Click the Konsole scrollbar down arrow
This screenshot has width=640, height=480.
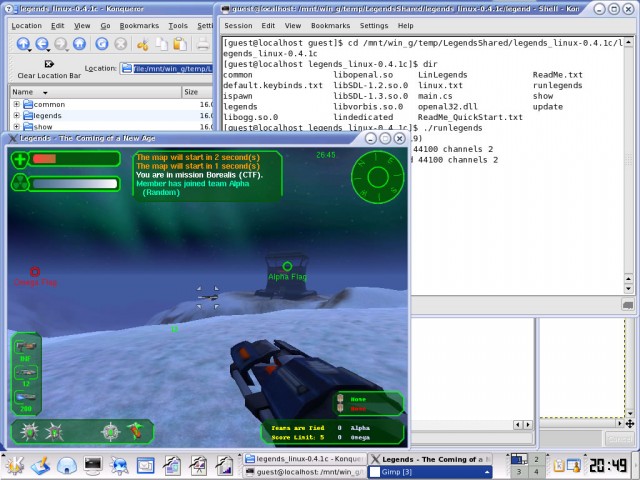point(628,289)
